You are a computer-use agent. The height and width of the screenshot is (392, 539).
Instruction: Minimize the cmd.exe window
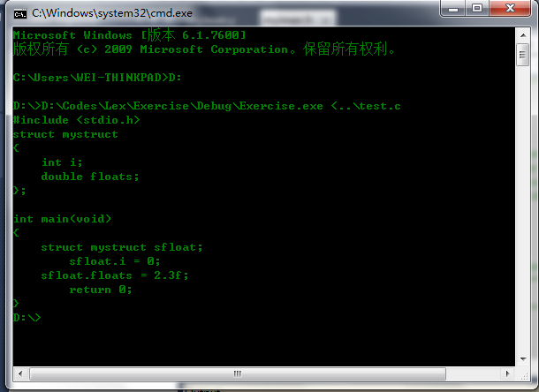pyautogui.click(x=453, y=8)
